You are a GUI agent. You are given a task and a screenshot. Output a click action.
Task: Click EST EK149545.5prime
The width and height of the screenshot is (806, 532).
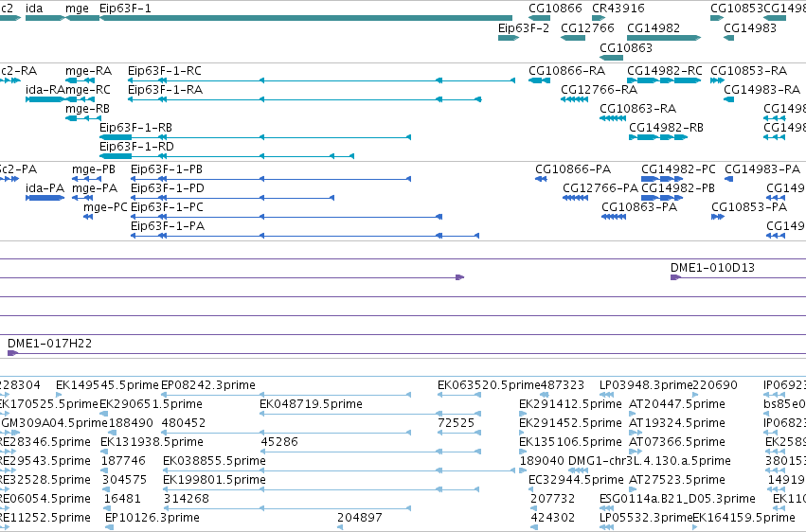coord(59,395)
